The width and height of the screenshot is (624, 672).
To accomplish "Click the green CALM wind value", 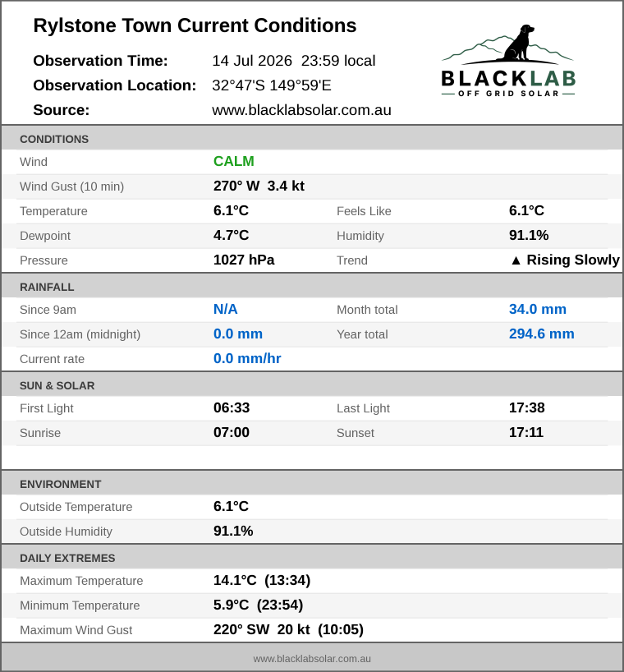I will pos(234,161).
